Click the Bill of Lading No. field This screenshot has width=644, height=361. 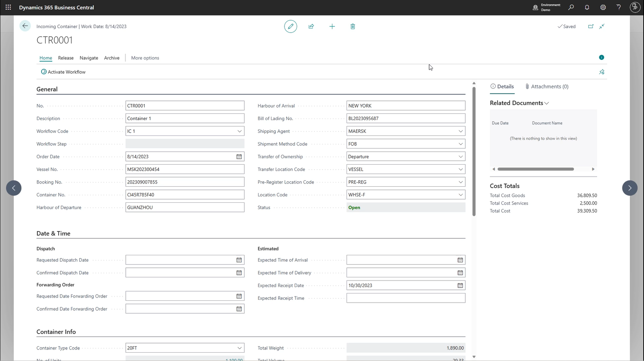click(406, 118)
